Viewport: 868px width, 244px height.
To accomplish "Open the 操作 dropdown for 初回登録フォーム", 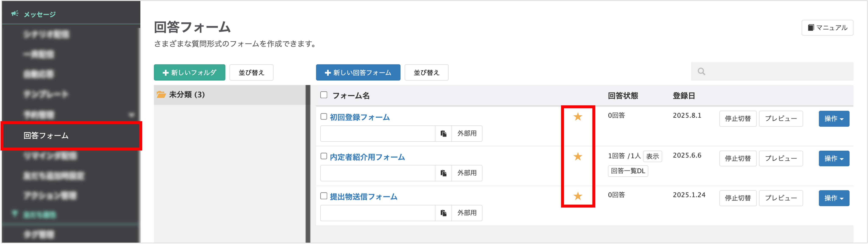I will pos(834,119).
